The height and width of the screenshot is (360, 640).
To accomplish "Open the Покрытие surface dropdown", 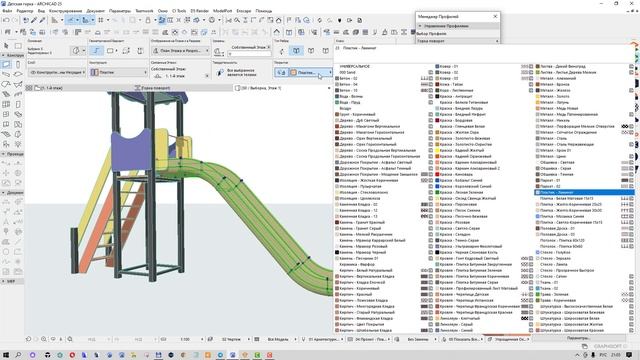I will tap(311, 73).
